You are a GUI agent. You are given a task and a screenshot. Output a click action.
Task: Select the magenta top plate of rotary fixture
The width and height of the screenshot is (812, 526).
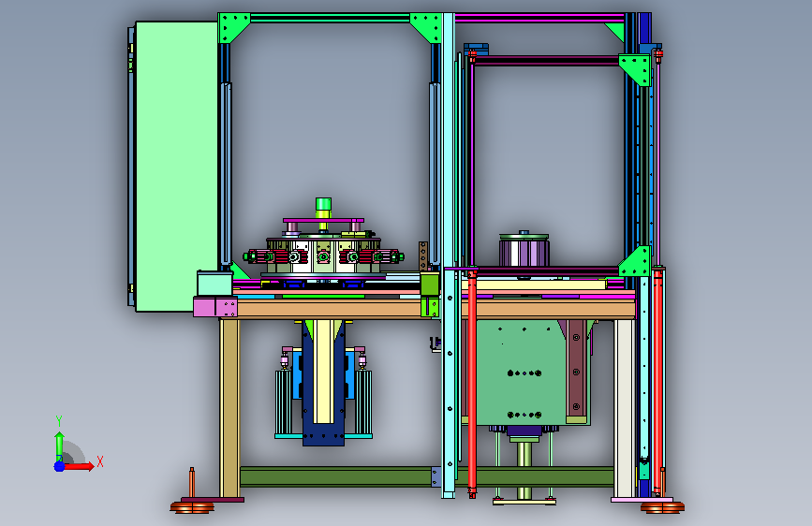[323, 221]
